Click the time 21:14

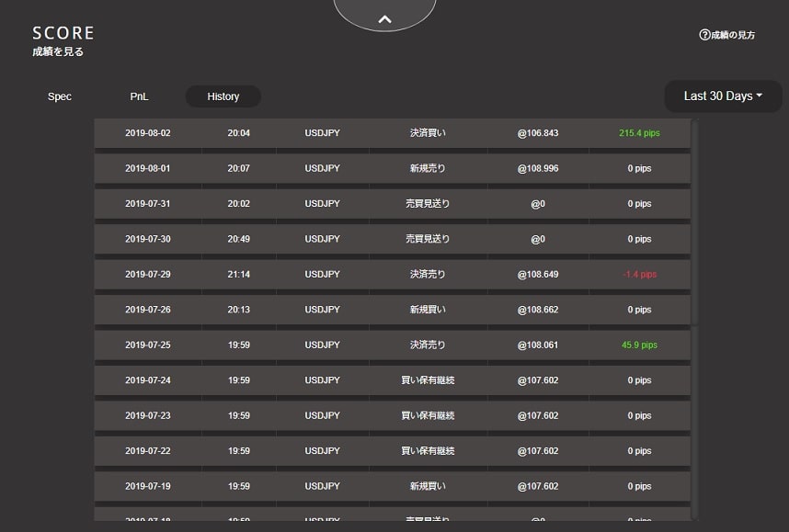click(238, 275)
